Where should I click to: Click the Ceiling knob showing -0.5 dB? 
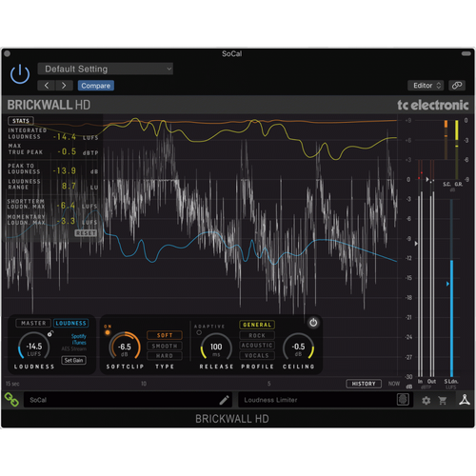click(298, 347)
